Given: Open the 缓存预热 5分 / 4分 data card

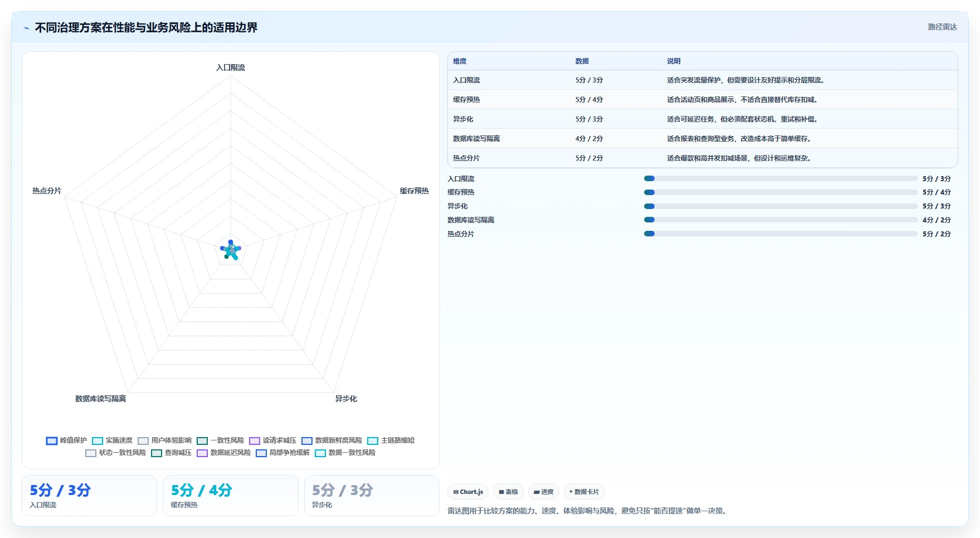Looking at the screenshot, I should point(230,496).
